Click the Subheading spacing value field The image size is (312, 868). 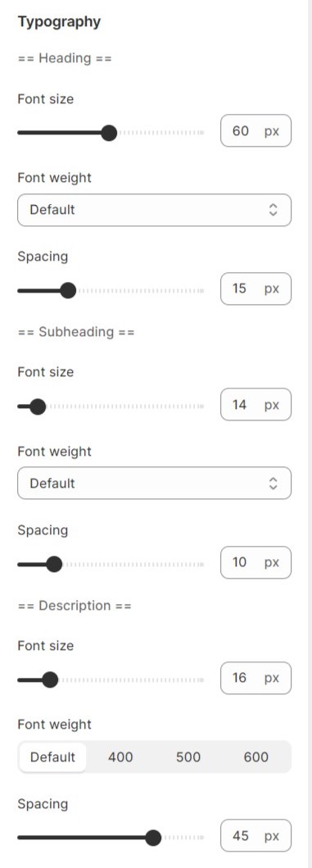tap(255, 562)
